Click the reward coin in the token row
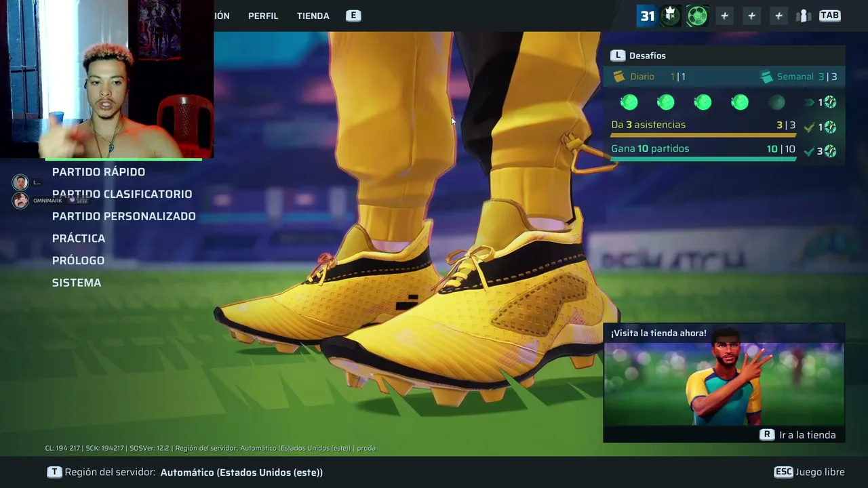Viewport: 868px width, 488px height. click(830, 102)
